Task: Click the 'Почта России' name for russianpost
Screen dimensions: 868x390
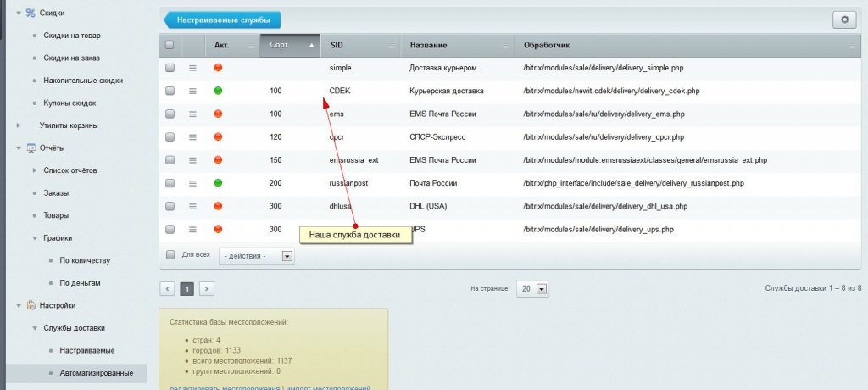Action: tap(433, 183)
